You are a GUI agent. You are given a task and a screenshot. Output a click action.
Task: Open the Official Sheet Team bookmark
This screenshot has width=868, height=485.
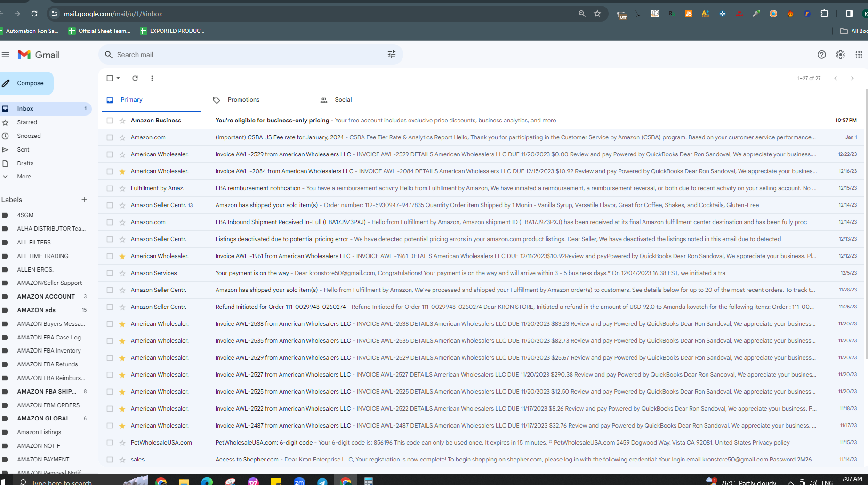[x=99, y=31]
